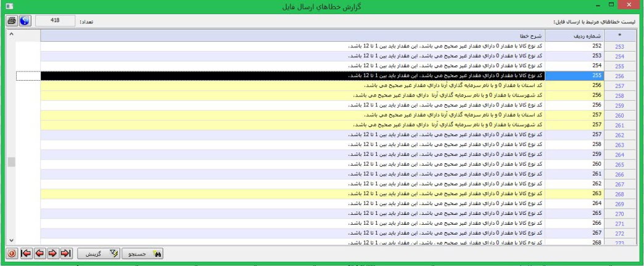Jump to the first record arrow
644x266 pixels.
(x=26, y=253)
